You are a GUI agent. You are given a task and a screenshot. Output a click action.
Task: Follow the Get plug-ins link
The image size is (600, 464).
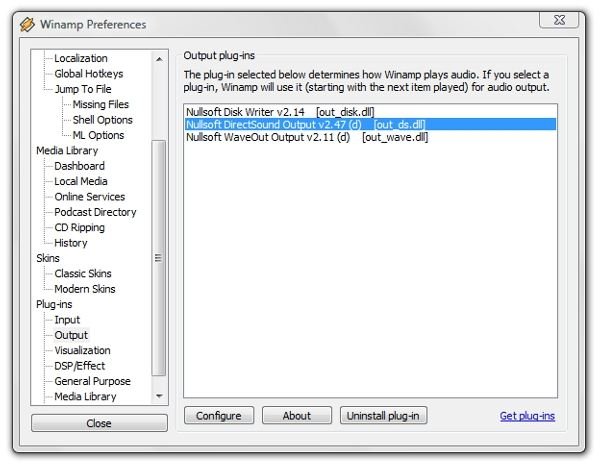(x=527, y=416)
